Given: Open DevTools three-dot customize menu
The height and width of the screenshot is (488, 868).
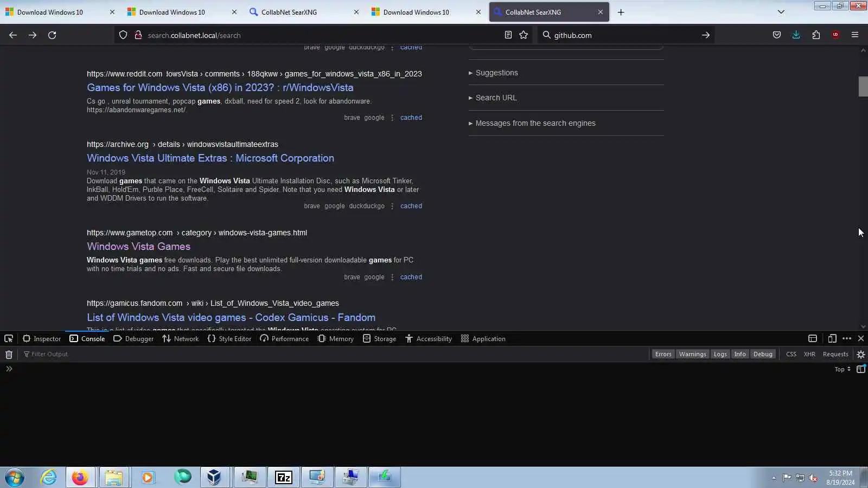Looking at the screenshot, I should pos(847,339).
